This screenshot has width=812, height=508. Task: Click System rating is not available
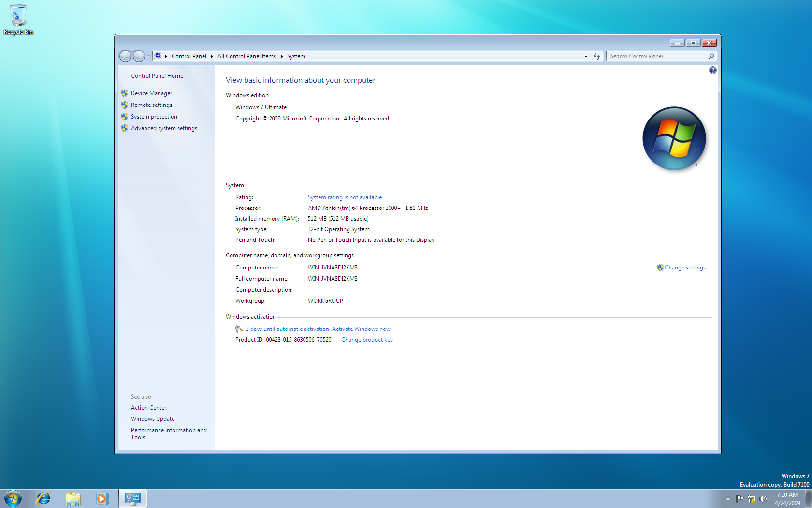point(345,197)
